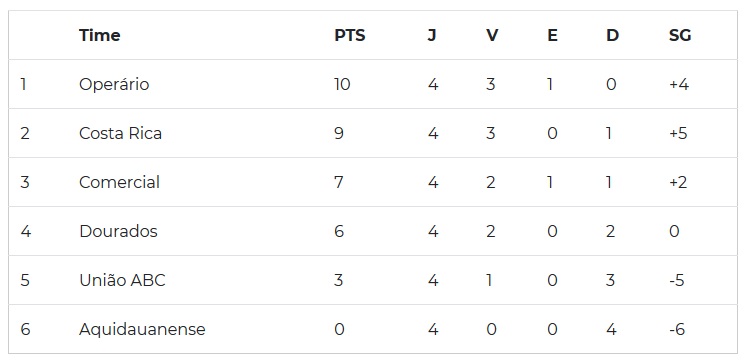Select Aquidauanense's -6 goal difference
This screenshot has height=360, width=746.
click(677, 329)
